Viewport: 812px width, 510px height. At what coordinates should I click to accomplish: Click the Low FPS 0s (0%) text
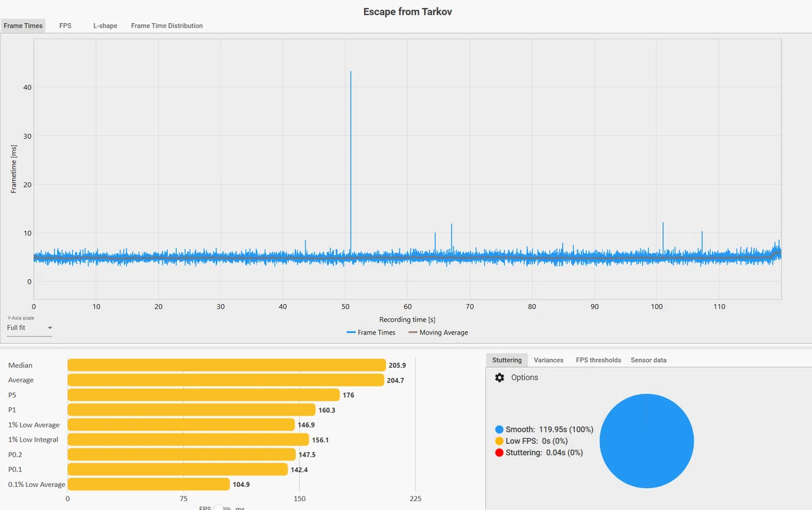click(x=537, y=441)
